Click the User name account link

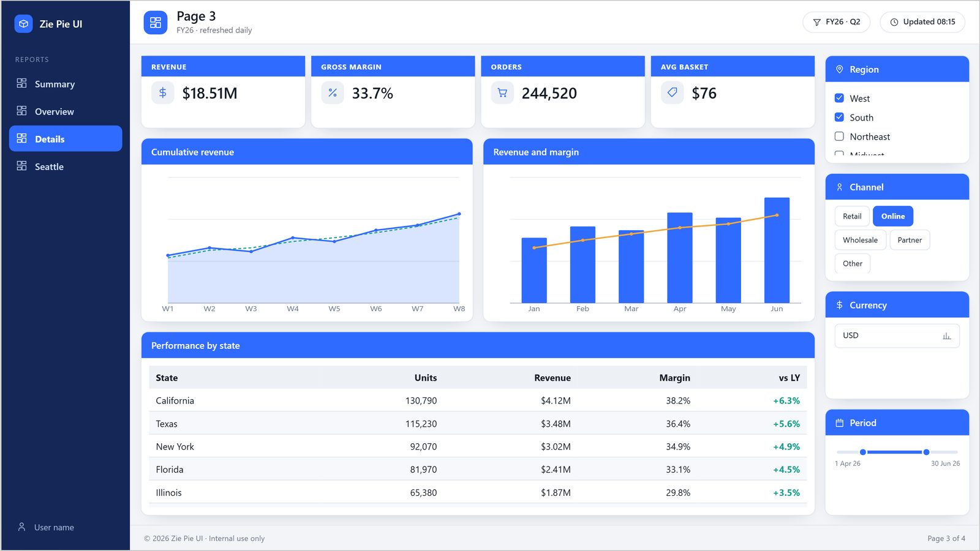[54, 527]
